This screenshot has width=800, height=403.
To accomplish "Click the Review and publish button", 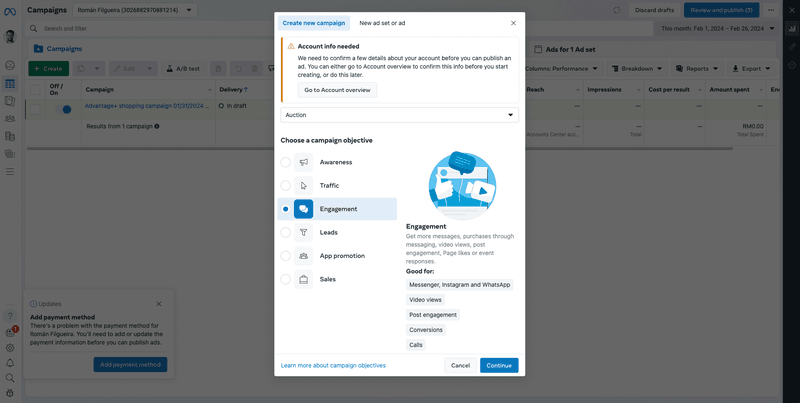I will [x=721, y=10].
